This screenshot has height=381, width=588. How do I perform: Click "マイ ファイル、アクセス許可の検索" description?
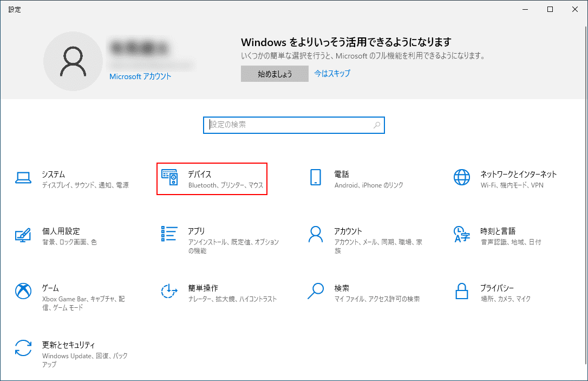click(377, 299)
